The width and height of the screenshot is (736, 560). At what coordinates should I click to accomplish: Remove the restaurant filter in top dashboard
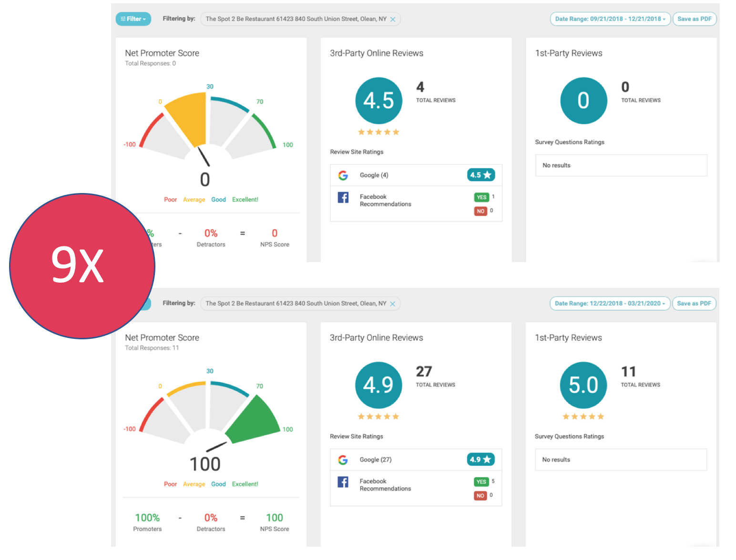(393, 20)
